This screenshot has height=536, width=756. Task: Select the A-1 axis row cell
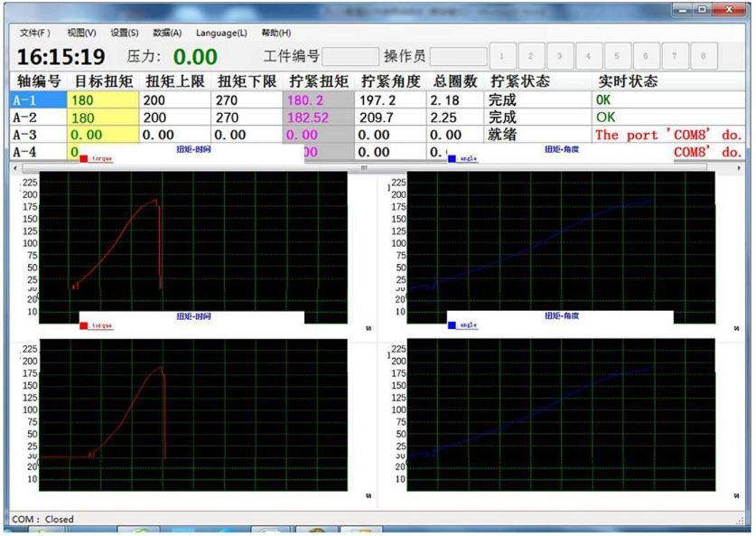point(38,100)
